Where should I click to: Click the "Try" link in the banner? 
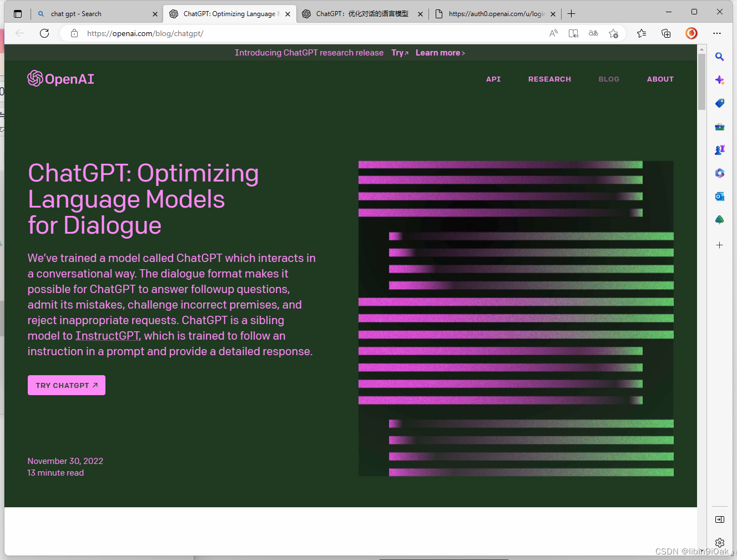(400, 53)
